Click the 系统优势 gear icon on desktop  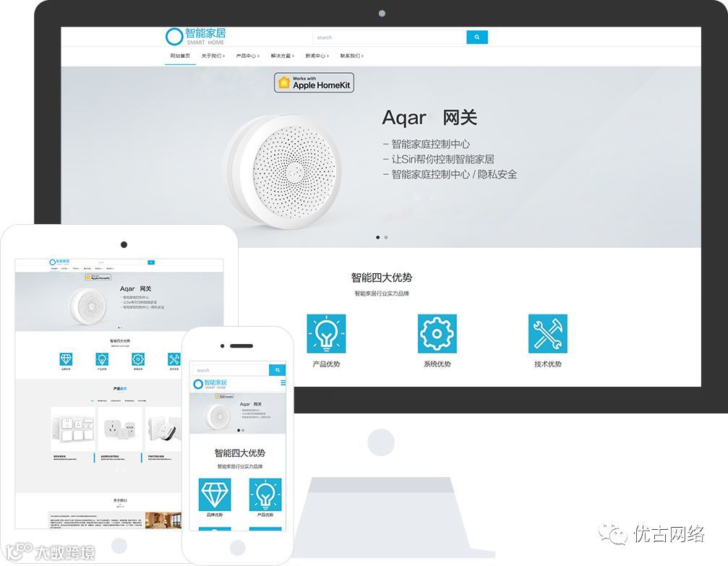pos(437,333)
